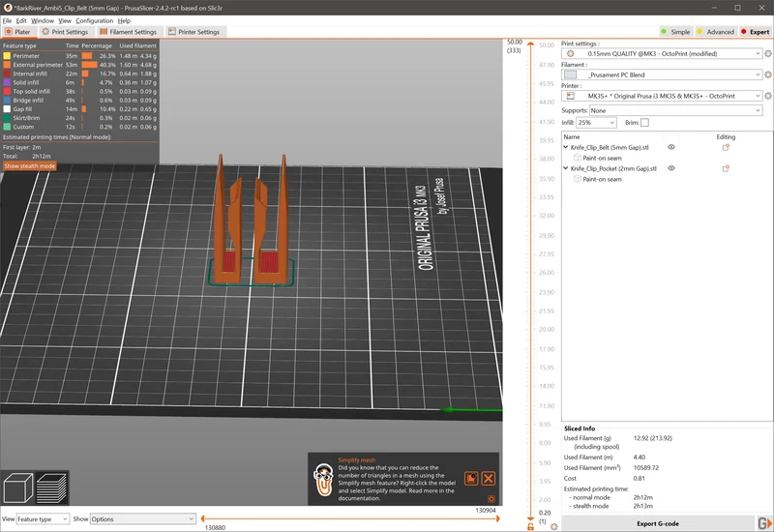This screenshot has height=532, width=774.
Task: Open the Help menu
Action: pyautogui.click(x=124, y=20)
